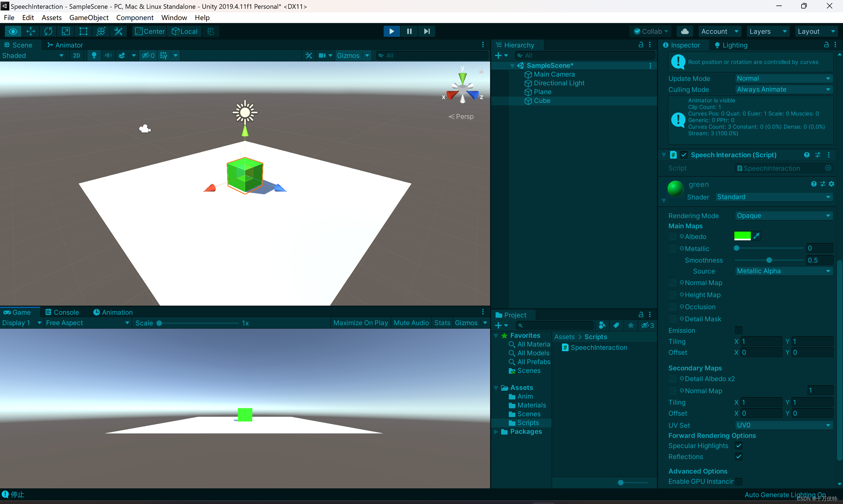Screen dimensions: 843x504
Task: Toggle scene lighting bulb icon
Action: (x=94, y=55)
